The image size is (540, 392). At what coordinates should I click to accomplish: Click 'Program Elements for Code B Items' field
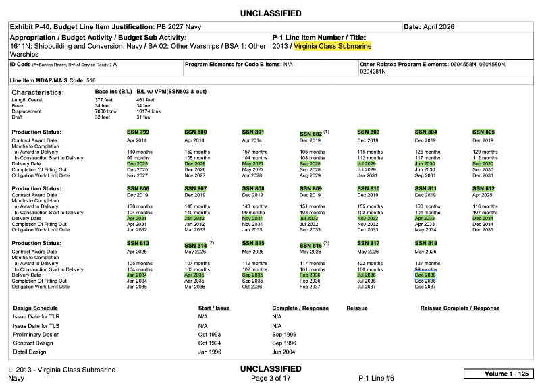click(271, 67)
